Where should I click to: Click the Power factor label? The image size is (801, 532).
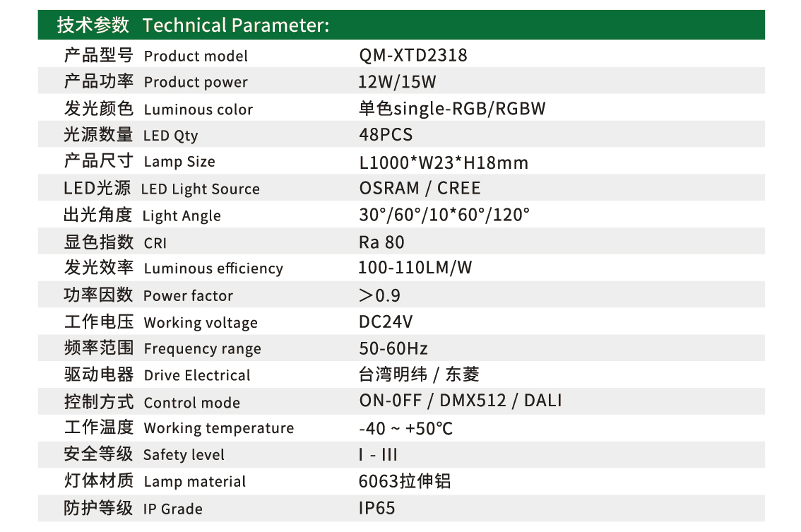tap(188, 296)
